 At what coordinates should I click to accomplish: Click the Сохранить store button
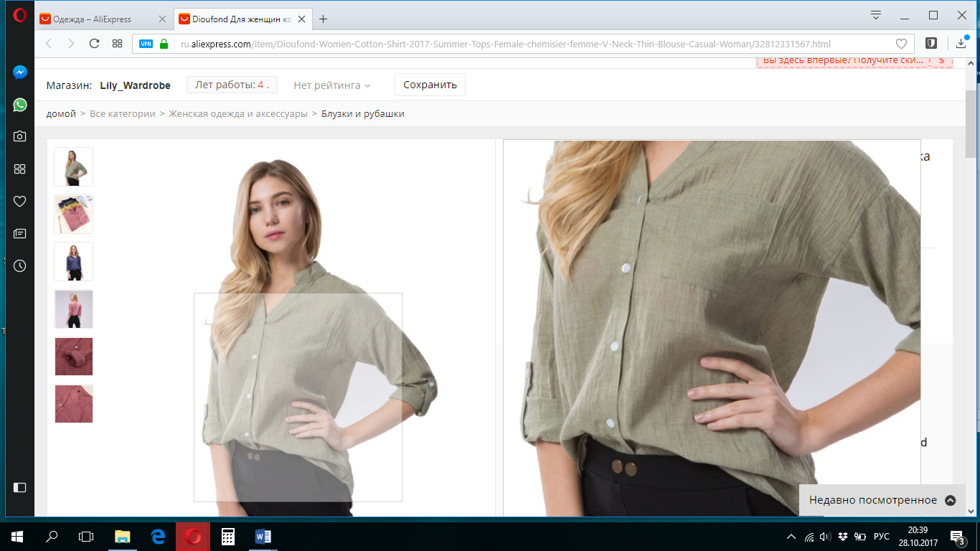(430, 85)
